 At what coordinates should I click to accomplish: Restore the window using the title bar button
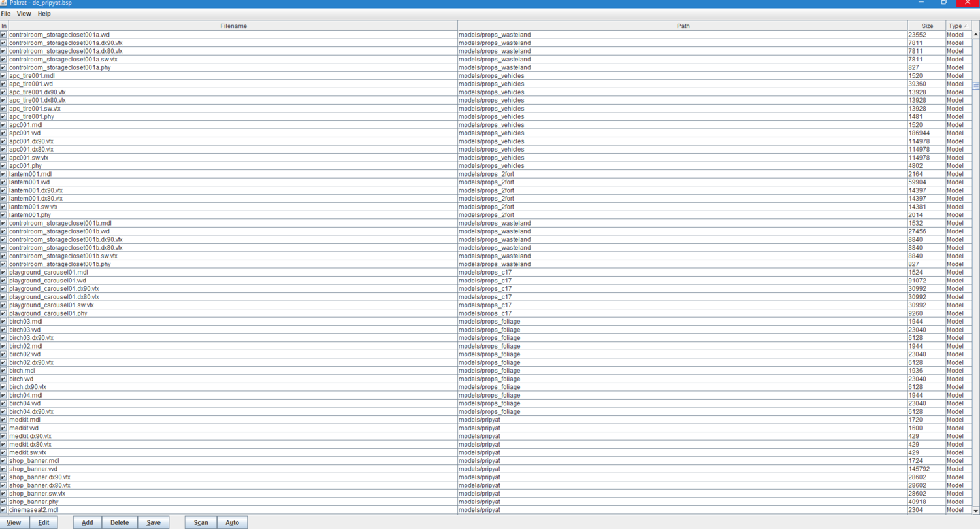944,3
